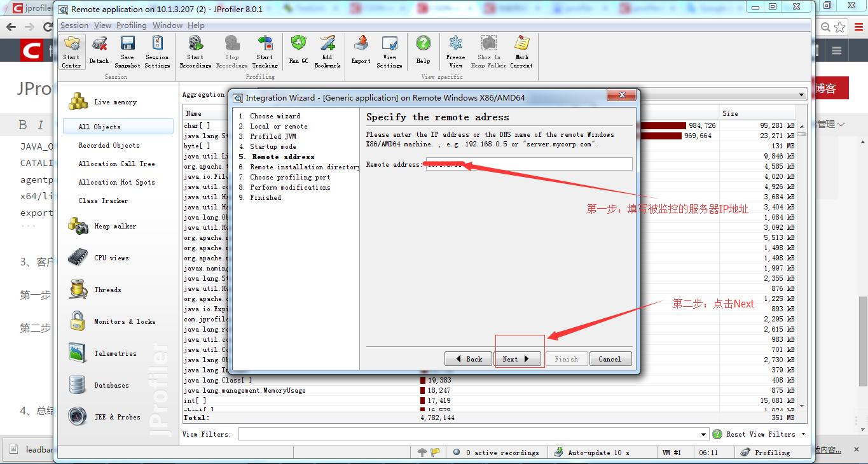Select All Objects view in sidebar

(x=118, y=127)
